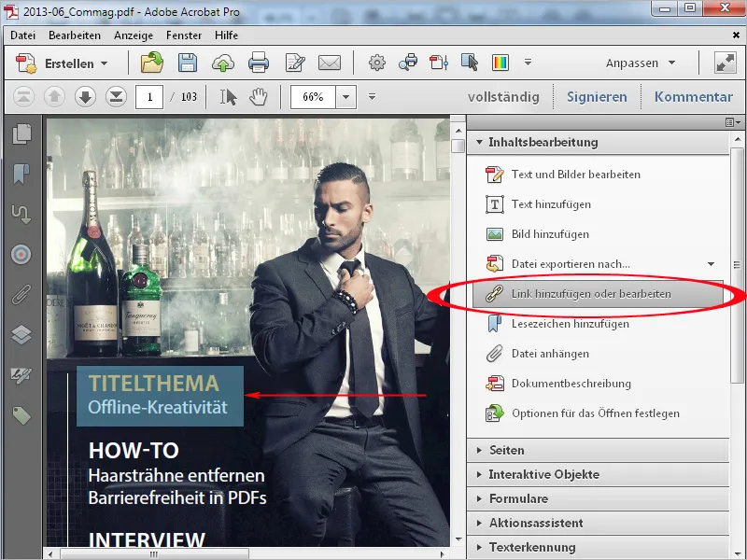The height and width of the screenshot is (560, 747).
Task: Click Link hinzufügen oder bearbeiten
Action: tap(598, 294)
